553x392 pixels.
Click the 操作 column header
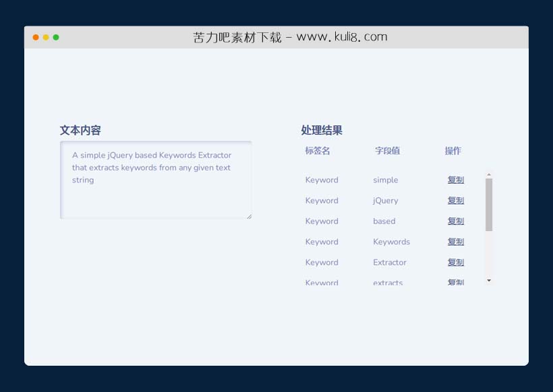coord(453,151)
